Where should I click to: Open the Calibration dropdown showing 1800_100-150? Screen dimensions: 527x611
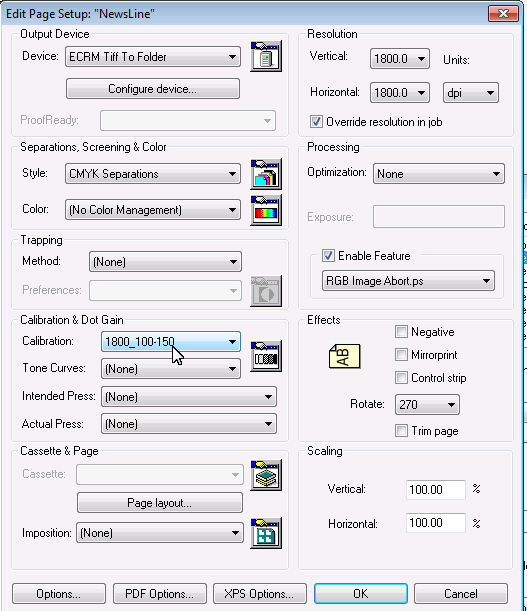pyautogui.click(x=171, y=342)
